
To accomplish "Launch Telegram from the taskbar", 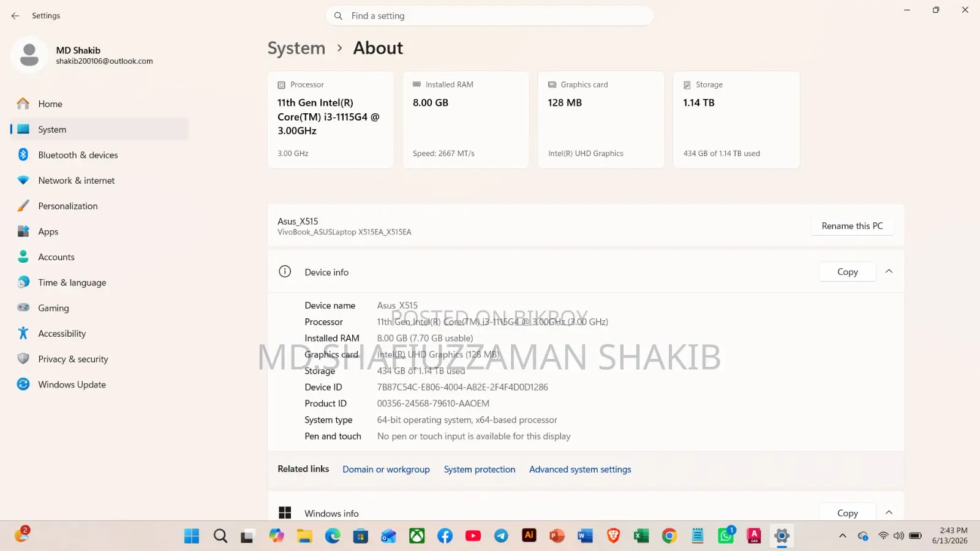I will [x=501, y=536].
